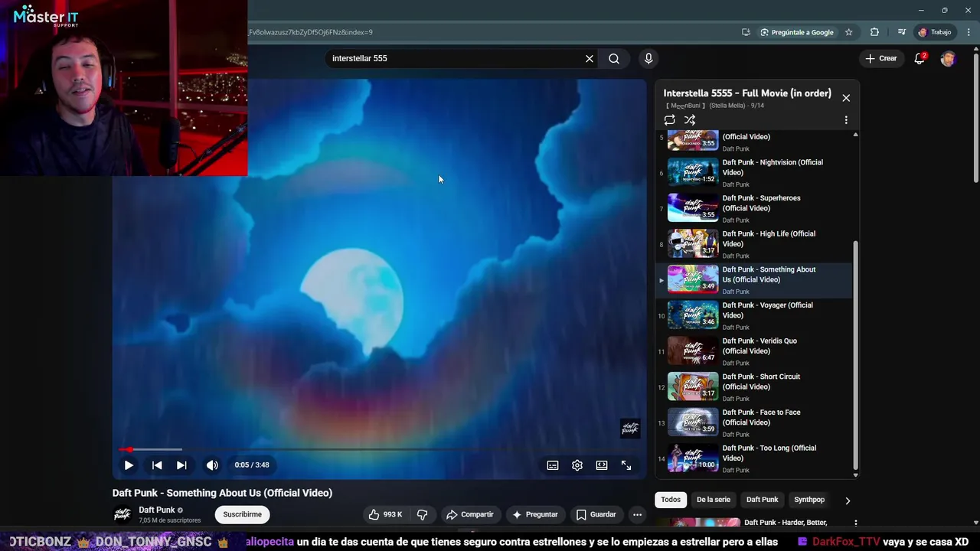Open playlist options three-dot menu

tap(846, 120)
